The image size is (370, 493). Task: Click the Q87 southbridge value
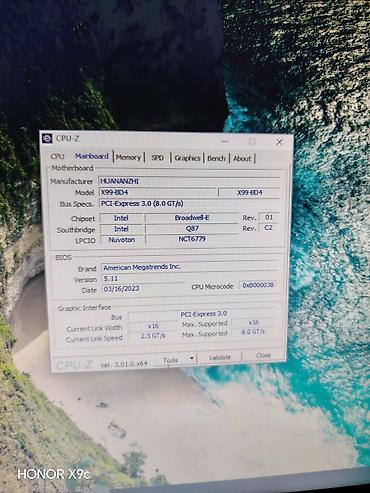[192, 228]
